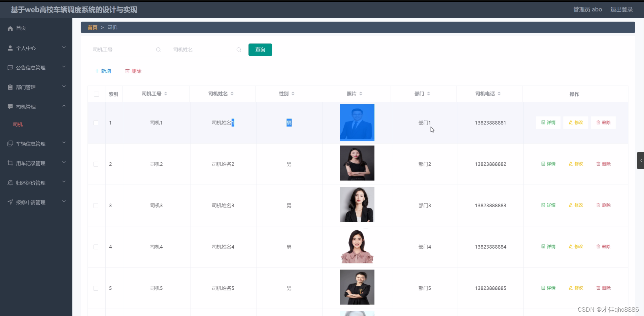Collapse the 司机管理 menu chevron

[64, 106]
